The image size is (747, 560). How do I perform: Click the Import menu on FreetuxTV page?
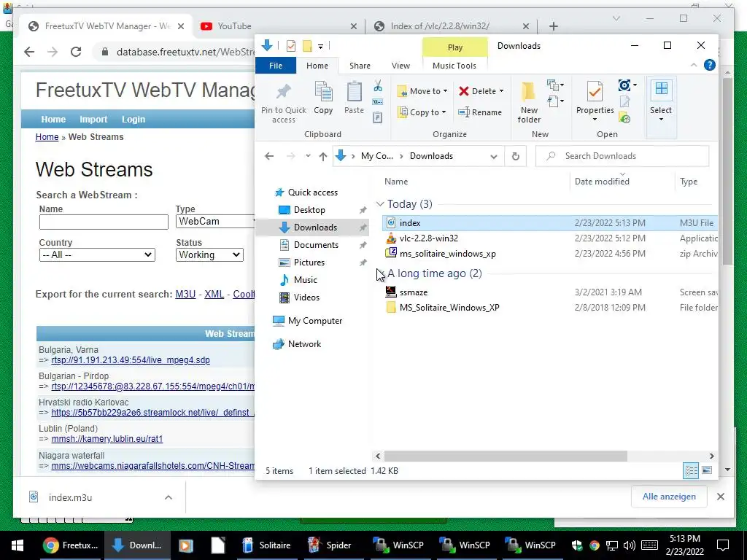click(93, 120)
